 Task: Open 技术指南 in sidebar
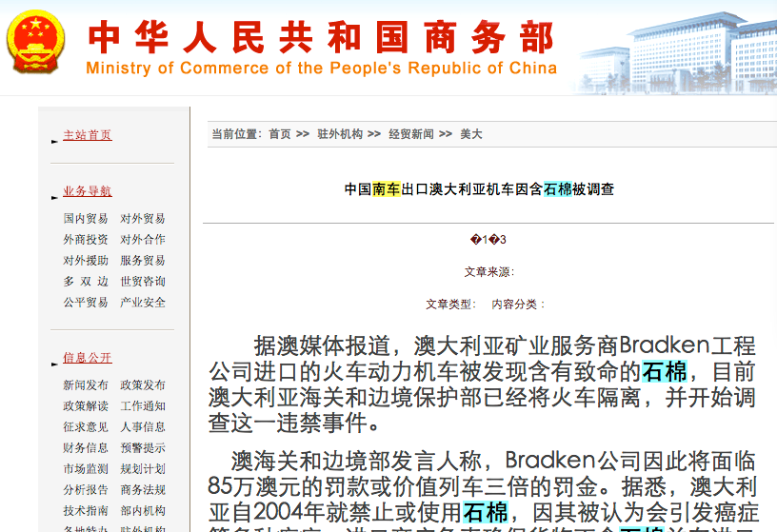click(86, 510)
